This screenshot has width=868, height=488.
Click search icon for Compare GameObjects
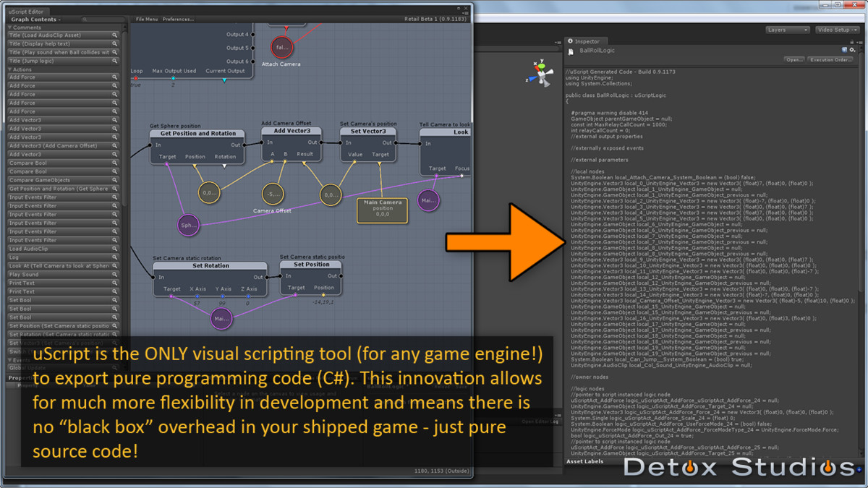point(114,180)
